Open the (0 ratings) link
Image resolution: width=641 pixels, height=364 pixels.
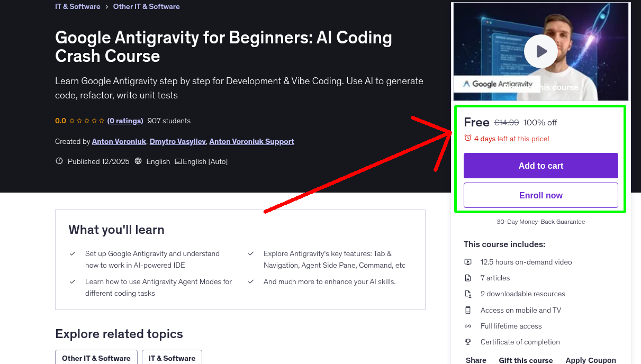click(125, 121)
